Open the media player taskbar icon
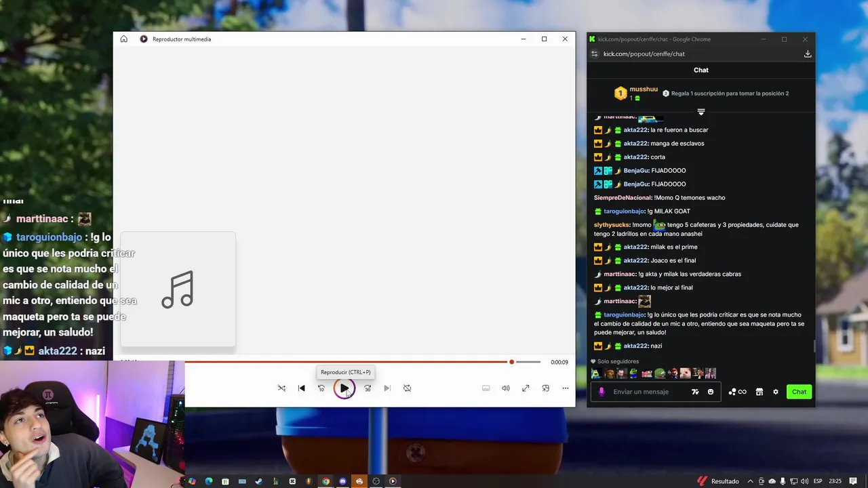This screenshot has height=488, width=868. 393,481
